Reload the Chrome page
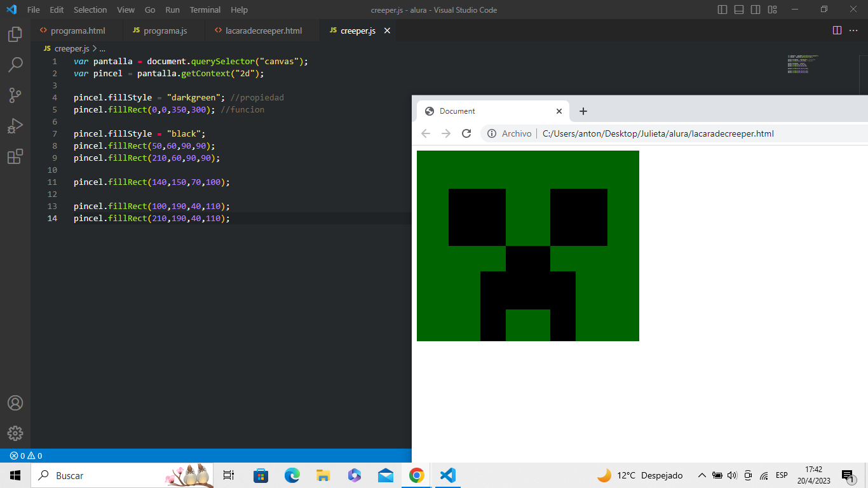The image size is (868, 488). (x=466, y=133)
